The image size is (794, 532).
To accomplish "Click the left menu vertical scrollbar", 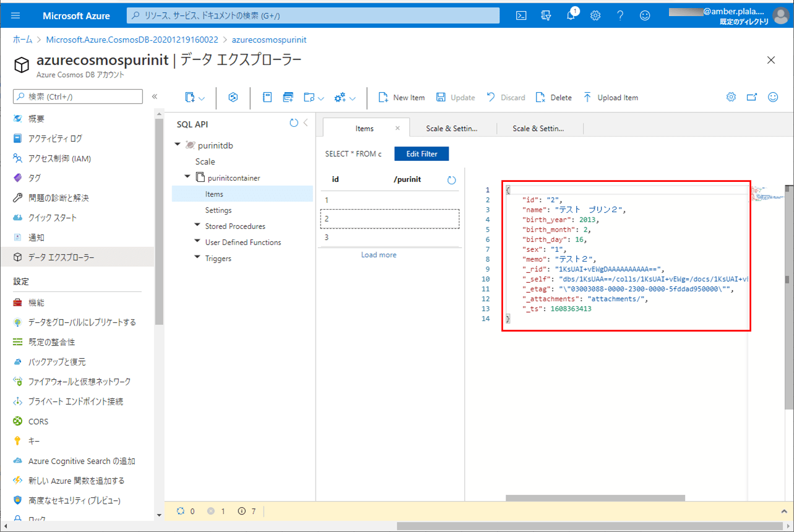I will (x=159, y=220).
